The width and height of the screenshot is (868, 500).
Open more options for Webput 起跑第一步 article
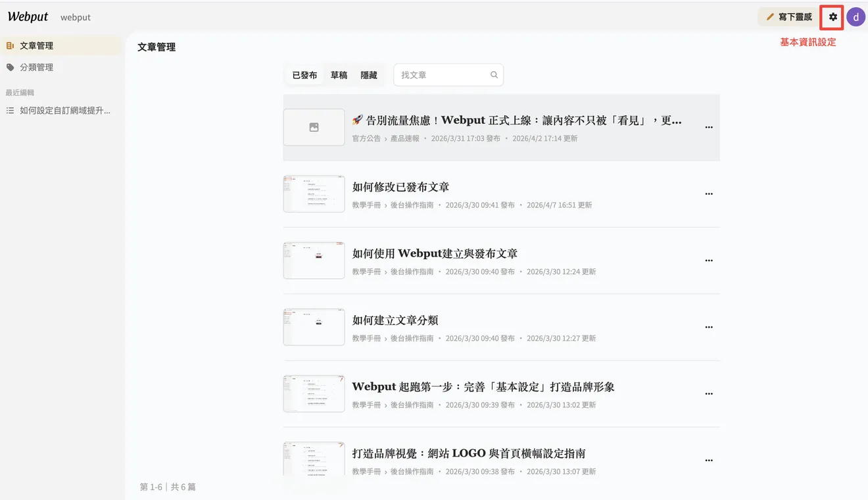click(x=709, y=394)
